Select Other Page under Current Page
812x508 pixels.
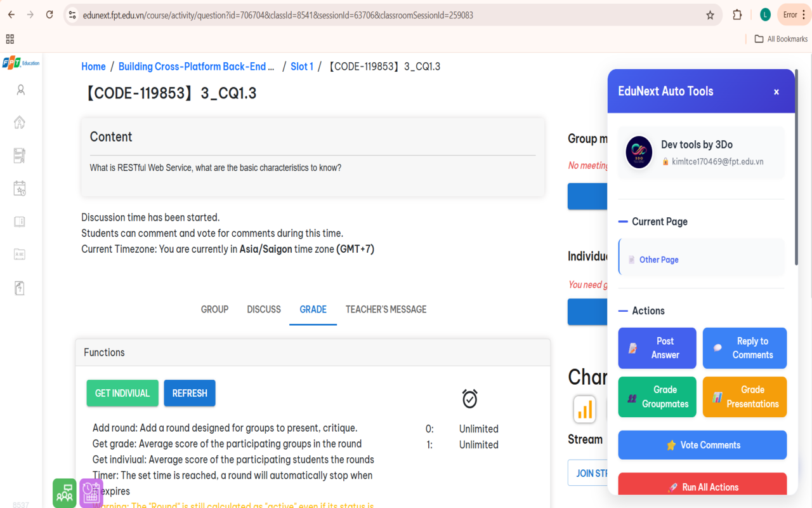pyautogui.click(x=657, y=259)
